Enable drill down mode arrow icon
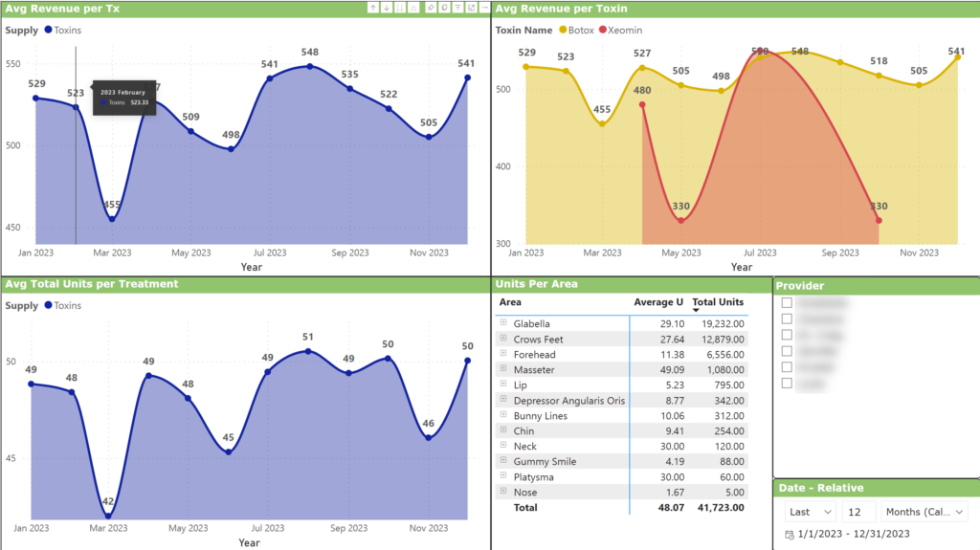The image size is (980, 550). tap(387, 8)
